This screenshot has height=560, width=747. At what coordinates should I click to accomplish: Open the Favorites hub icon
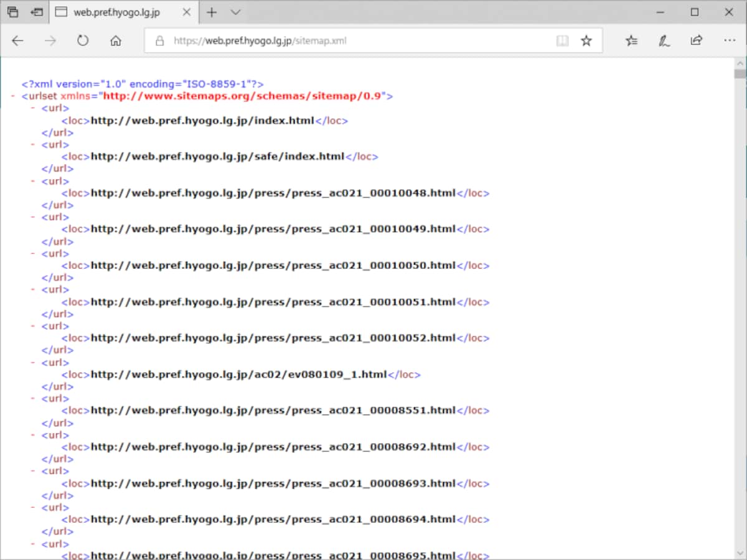pyautogui.click(x=631, y=41)
